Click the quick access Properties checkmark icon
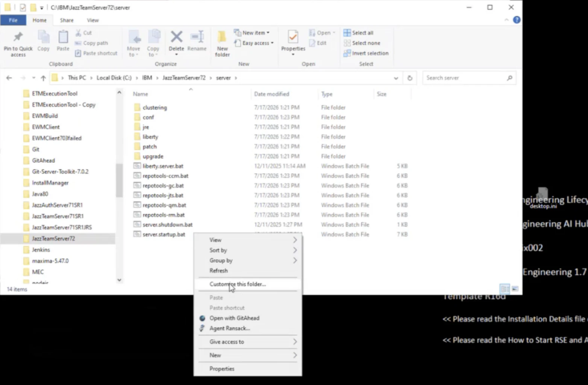Viewport: 588px width, 385px height. point(23,8)
